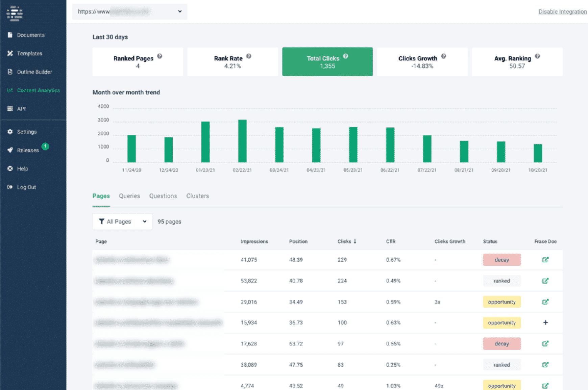
Task: Open the Releases rocket icon
Action: click(10, 150)
